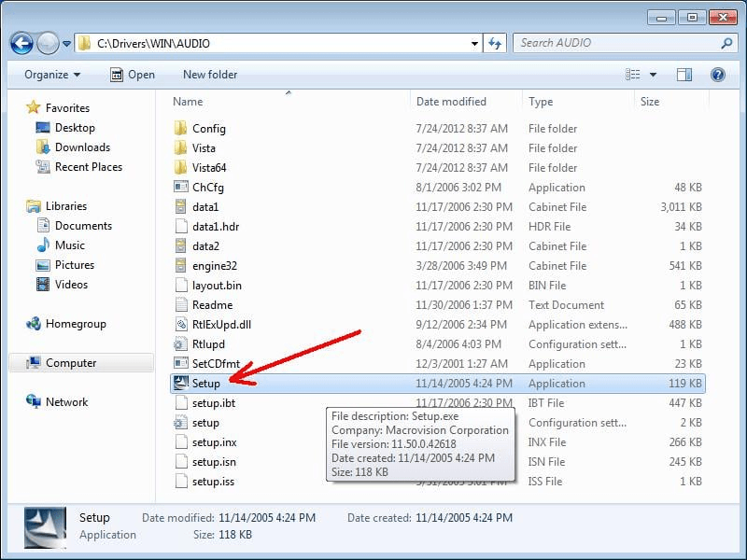Click the Open toolbar button
This screenshot has width=747, height=560.
(130, 75)
